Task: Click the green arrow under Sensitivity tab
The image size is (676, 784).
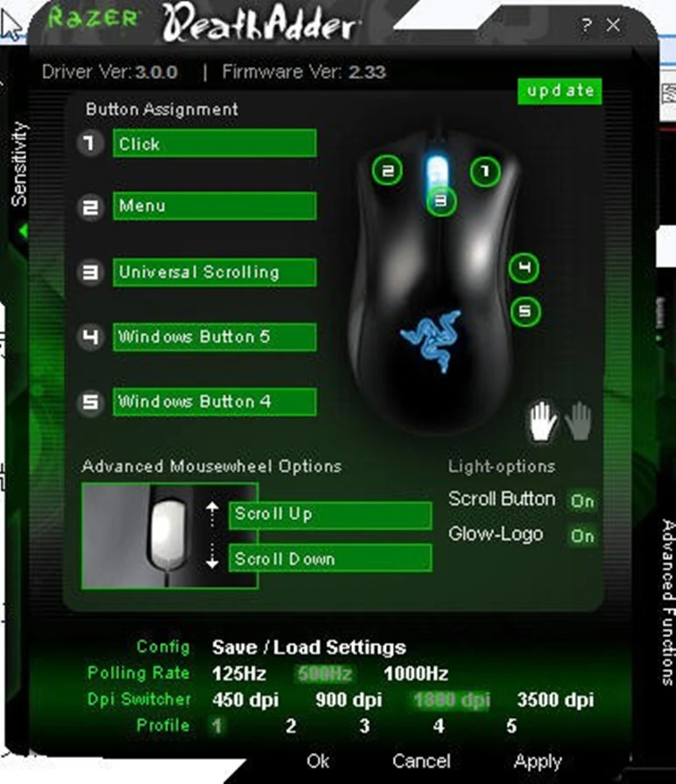Action: point(23,231)
